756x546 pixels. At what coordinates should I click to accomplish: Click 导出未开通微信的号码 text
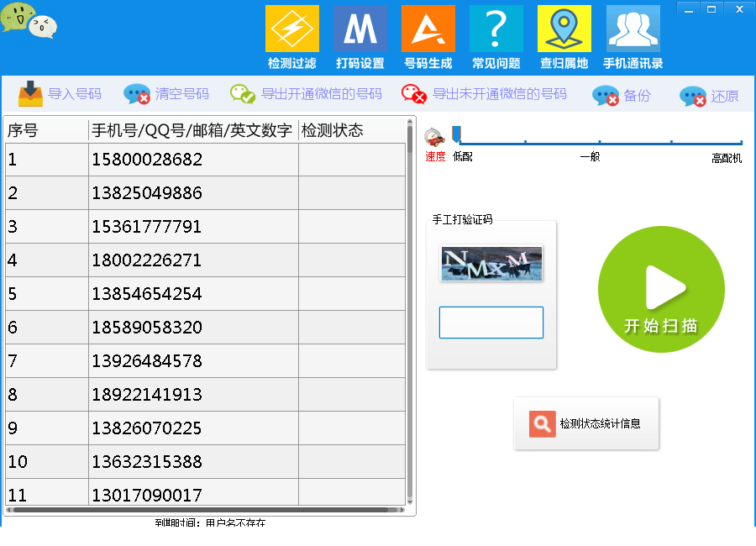click(500, 93)
